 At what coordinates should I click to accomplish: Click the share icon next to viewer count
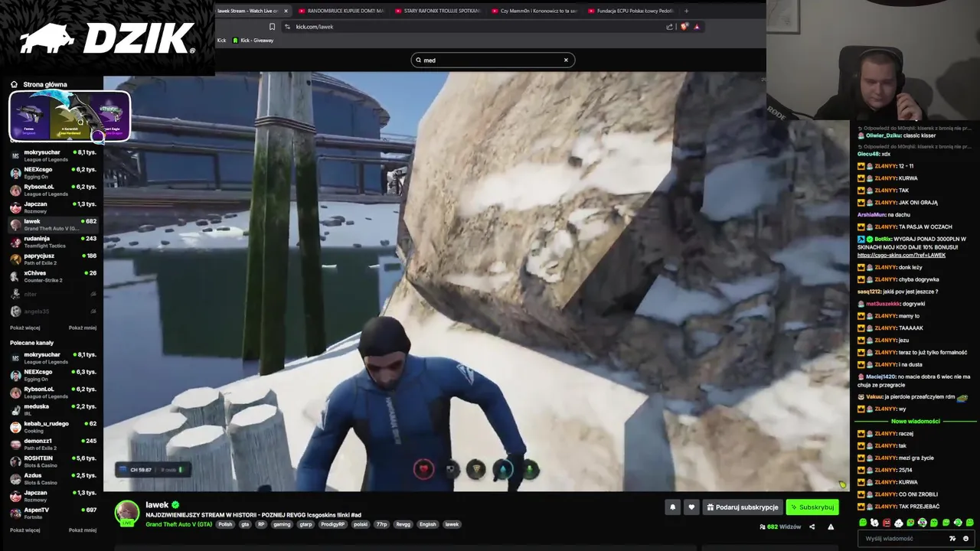click(x=812, y=527)
